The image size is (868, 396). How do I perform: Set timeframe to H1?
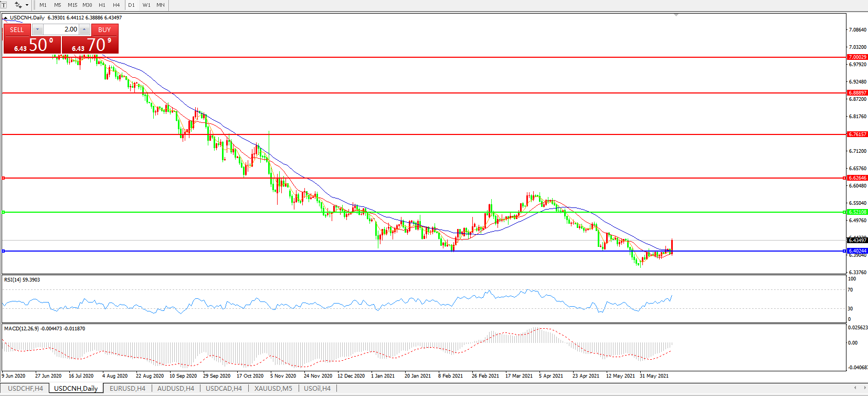point(102,5)
